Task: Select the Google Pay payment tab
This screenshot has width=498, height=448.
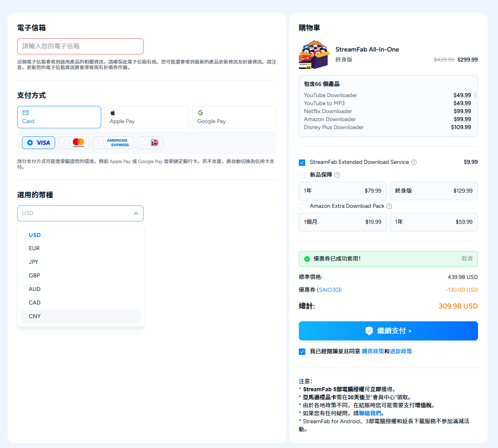Action: pyautogui.click(x=234, y=117)
